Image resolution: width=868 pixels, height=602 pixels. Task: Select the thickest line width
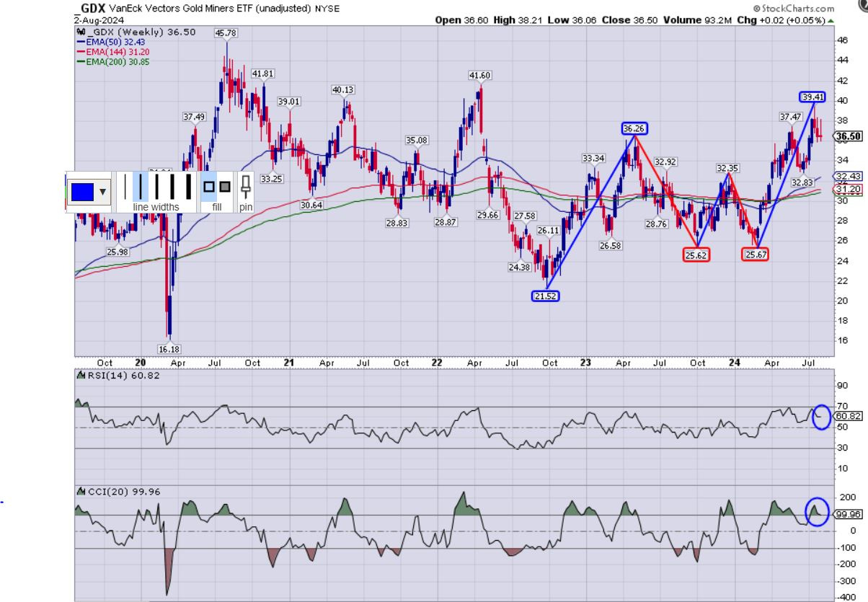[x=188, y=186]
